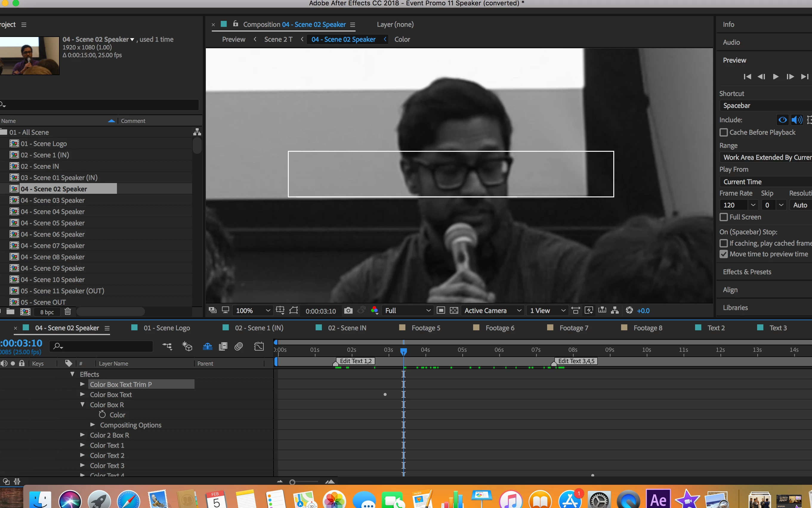Check the Full Screen option
Screen dimensions: 812x508
pos(724,217)
